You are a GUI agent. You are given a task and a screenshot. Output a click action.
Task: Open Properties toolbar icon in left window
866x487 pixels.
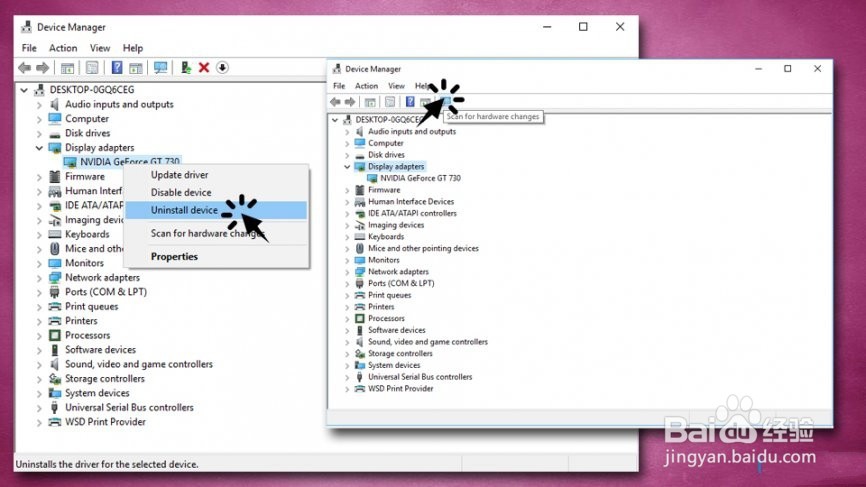pos(92,67)
